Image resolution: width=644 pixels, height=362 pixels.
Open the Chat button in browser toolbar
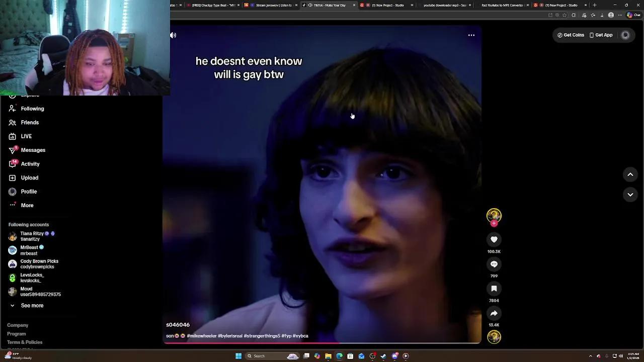[633, 15]
